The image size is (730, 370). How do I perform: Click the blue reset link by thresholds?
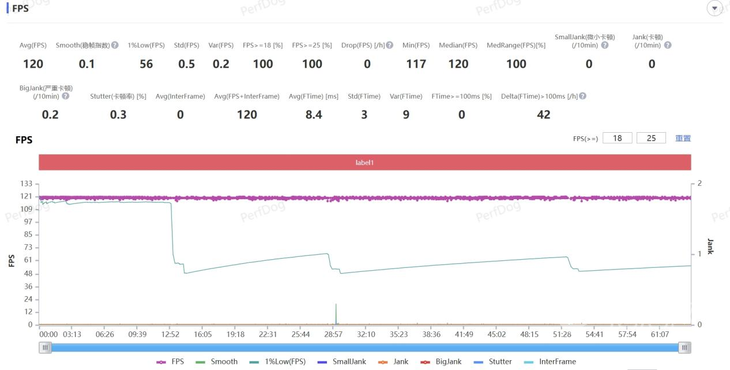pos(683,138)
